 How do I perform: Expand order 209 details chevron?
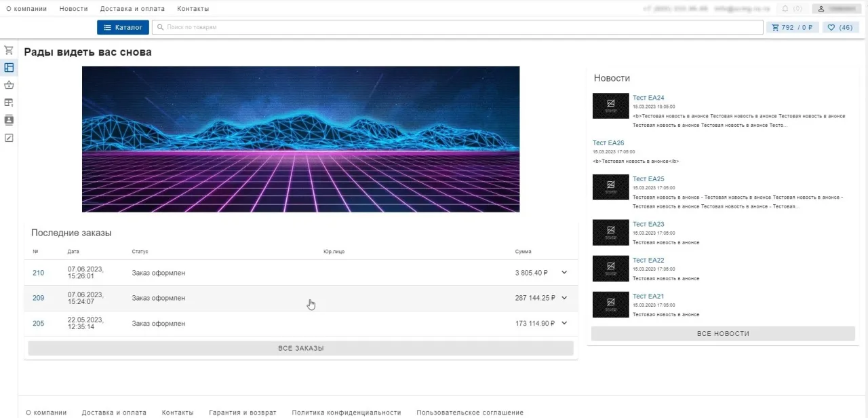(x=564, y=298)
